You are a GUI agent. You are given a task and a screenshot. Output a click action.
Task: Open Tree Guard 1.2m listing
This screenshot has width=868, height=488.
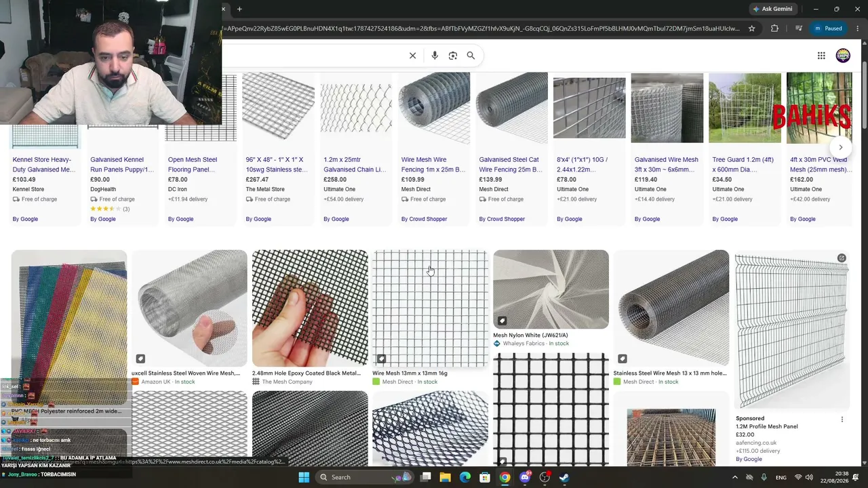(743, 165)
